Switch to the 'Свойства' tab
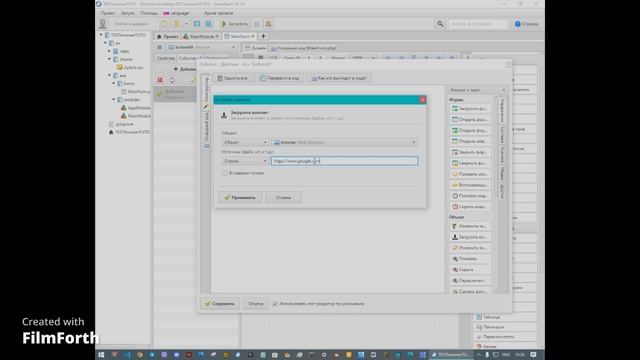 tap(165, 58)
